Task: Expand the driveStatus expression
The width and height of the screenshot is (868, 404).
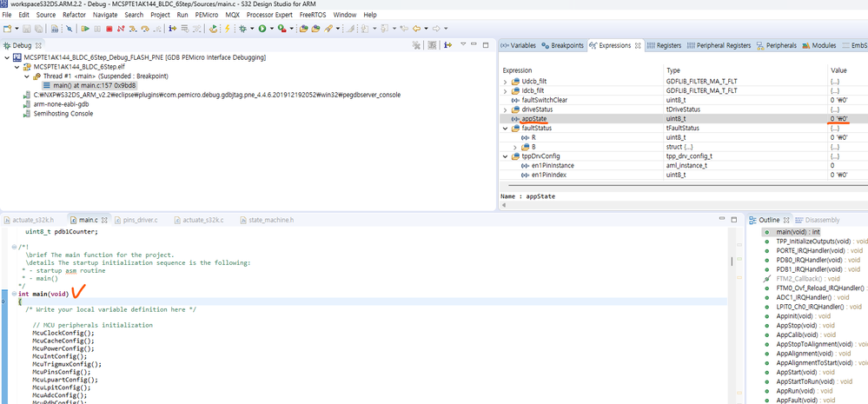Action: coord(505,109)
